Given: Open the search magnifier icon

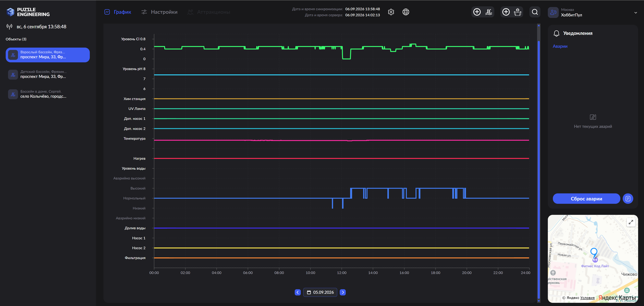Looking at the screenshot, I should pos(535,12).
